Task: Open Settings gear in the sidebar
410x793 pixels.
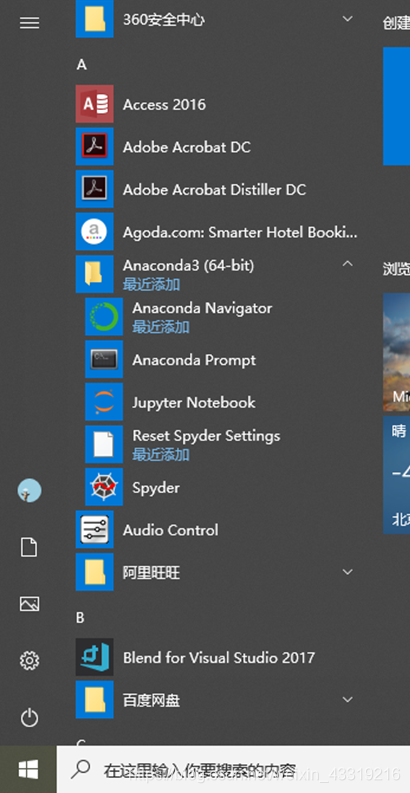Action: (29, 660)
